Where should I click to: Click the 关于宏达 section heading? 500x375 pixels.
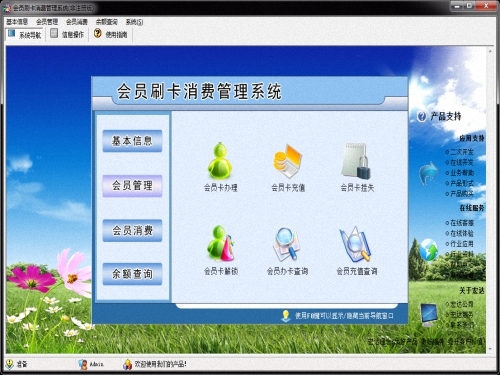(472, 290)
